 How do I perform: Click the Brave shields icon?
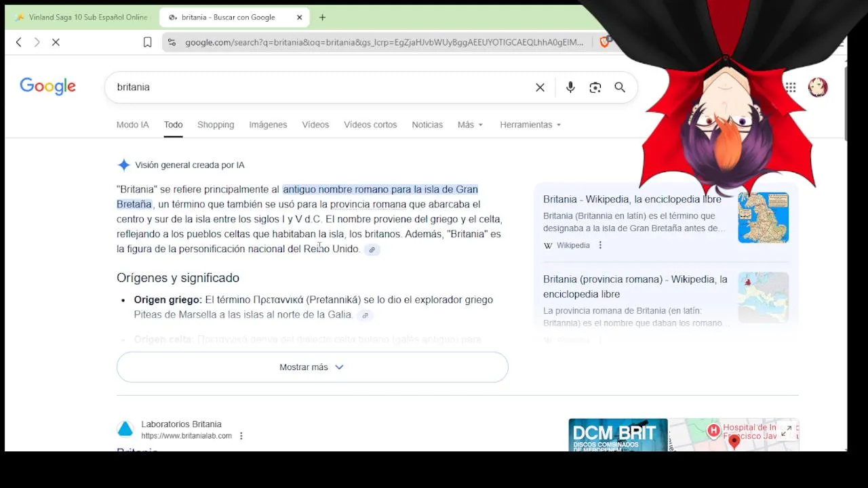coord(604,42)
